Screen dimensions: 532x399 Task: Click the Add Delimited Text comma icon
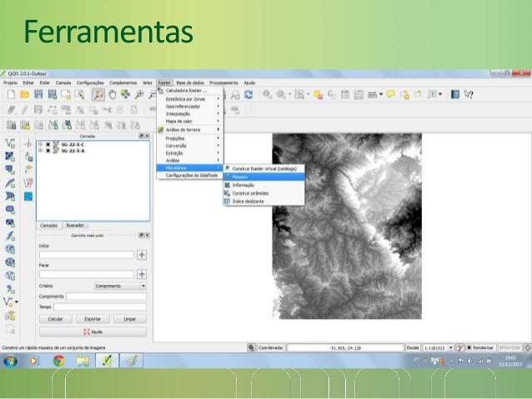pos(10,289)
